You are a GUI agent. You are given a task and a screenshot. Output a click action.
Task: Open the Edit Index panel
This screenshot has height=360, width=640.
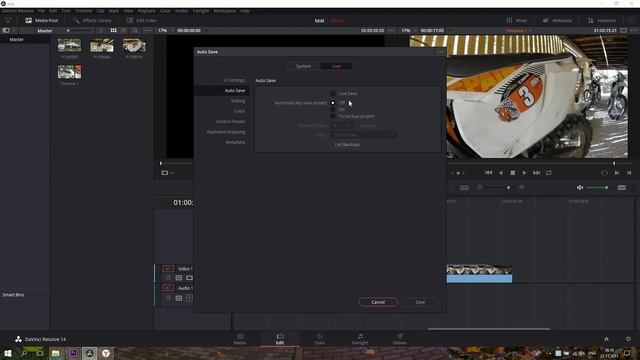(141, 20)
